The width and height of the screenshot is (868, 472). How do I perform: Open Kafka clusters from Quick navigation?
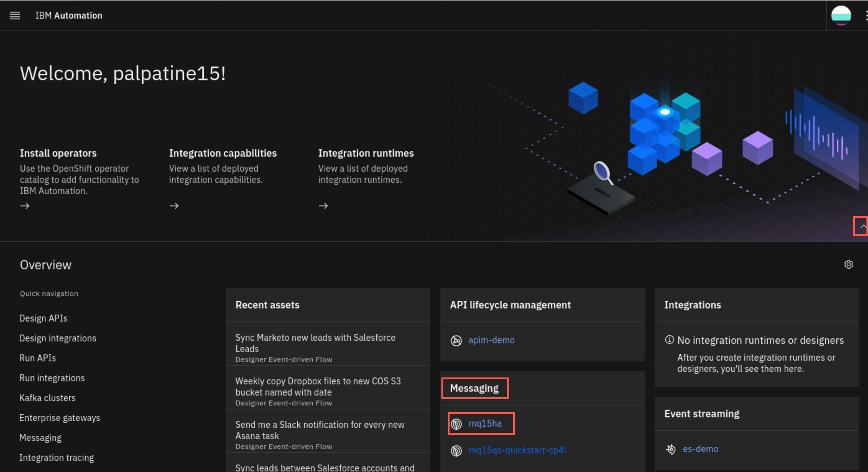click(x=48, y=398)
